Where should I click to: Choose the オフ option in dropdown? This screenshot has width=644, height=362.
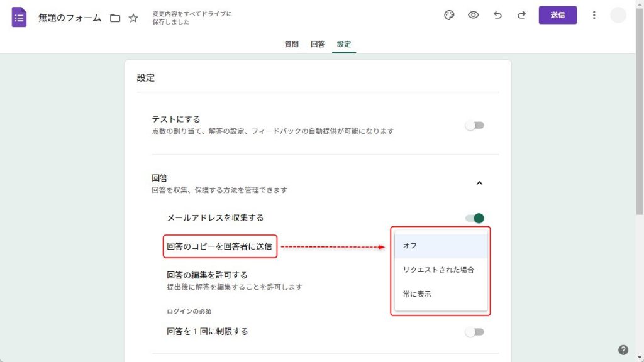(x=441, y=246)
